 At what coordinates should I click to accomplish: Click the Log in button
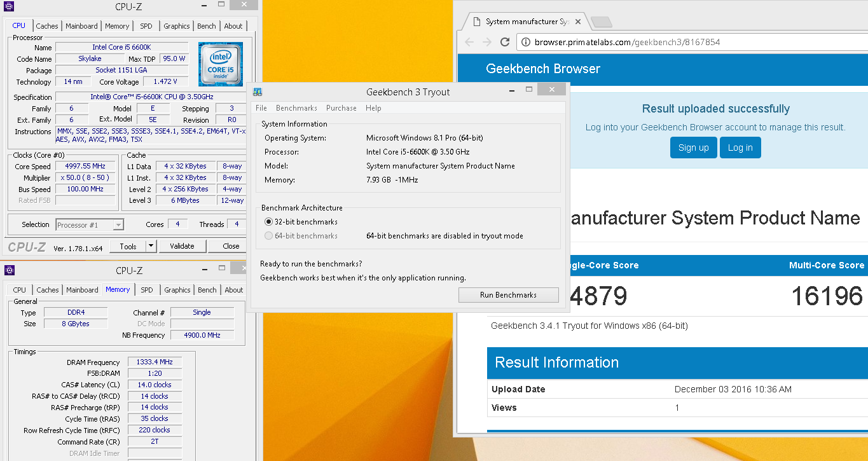tap(740, 148)
